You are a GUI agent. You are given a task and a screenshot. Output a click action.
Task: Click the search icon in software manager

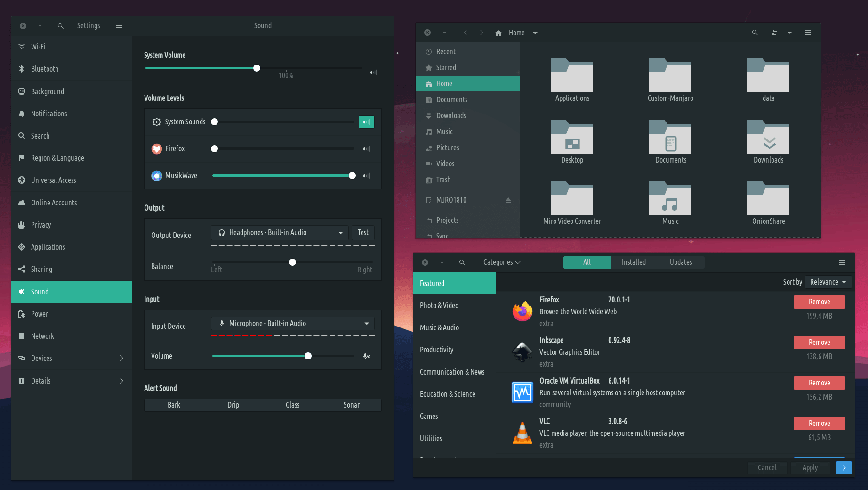[462, 262]
